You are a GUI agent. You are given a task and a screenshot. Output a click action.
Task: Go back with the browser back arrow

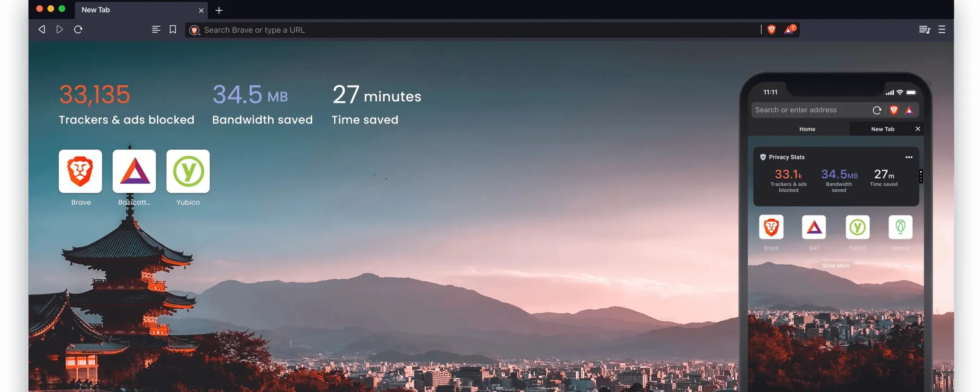[x=42, y=30]
